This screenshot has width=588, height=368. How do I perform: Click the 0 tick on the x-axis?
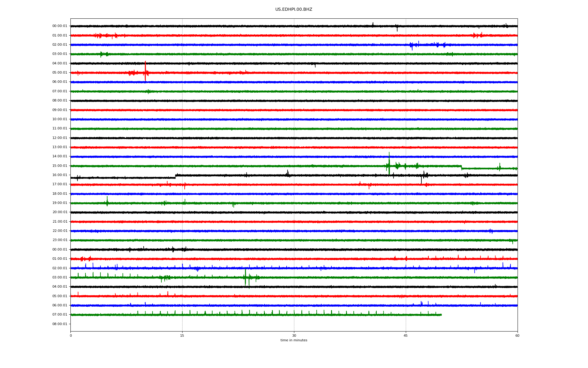tap(71, 335)
